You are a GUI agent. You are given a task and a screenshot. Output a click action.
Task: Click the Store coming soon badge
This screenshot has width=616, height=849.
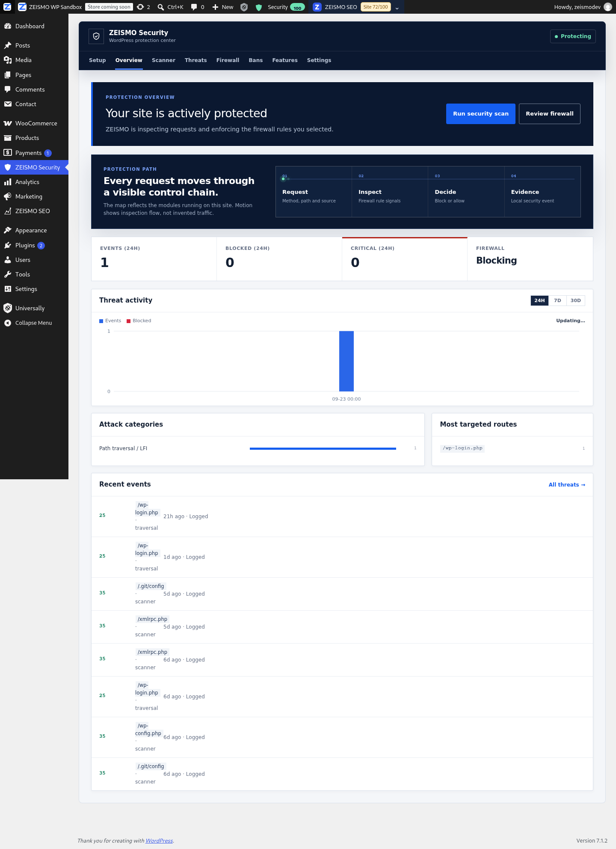(x=109, y=7)
